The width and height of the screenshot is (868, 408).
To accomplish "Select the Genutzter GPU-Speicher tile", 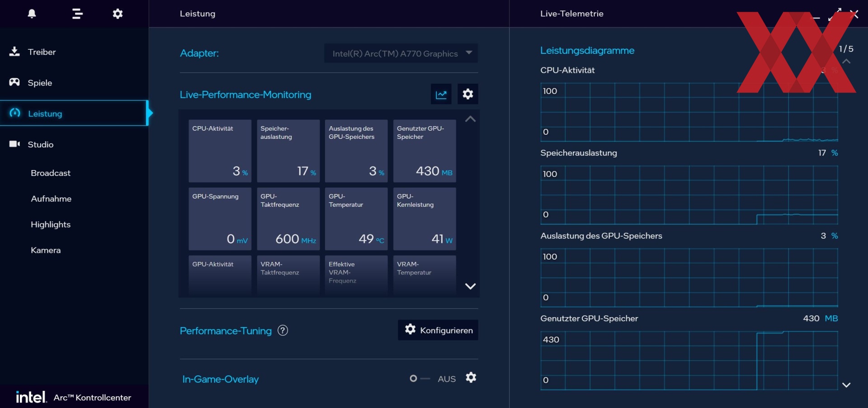I will point(425,151).
